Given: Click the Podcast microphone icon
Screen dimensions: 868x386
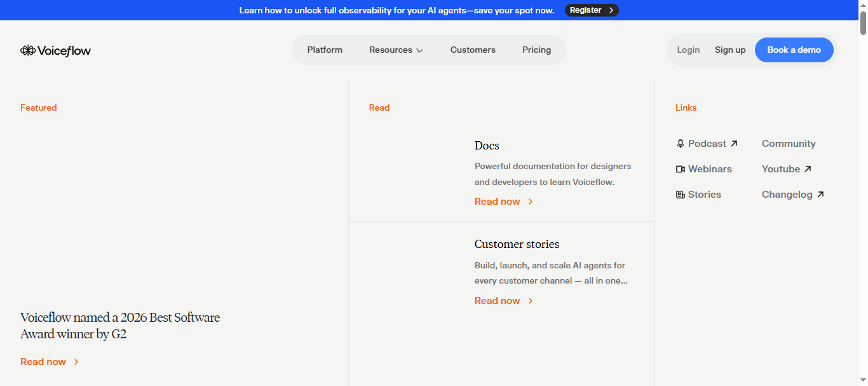Looking at the screenshot, I should (x=680, y=144).
